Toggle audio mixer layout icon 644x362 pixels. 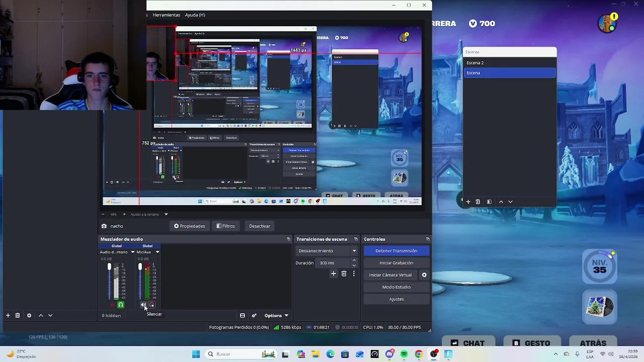243,315
